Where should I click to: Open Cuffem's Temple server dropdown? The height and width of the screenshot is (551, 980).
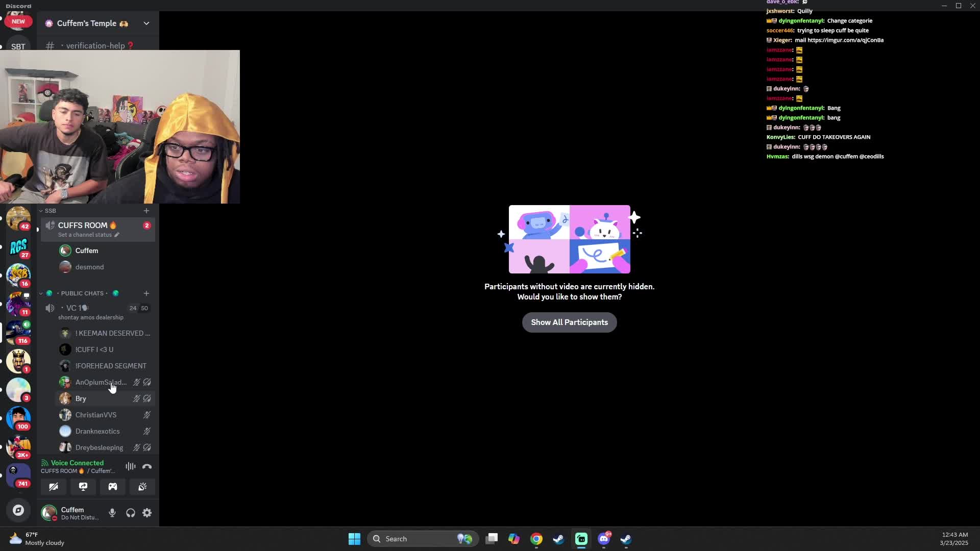tap(146, 23)
